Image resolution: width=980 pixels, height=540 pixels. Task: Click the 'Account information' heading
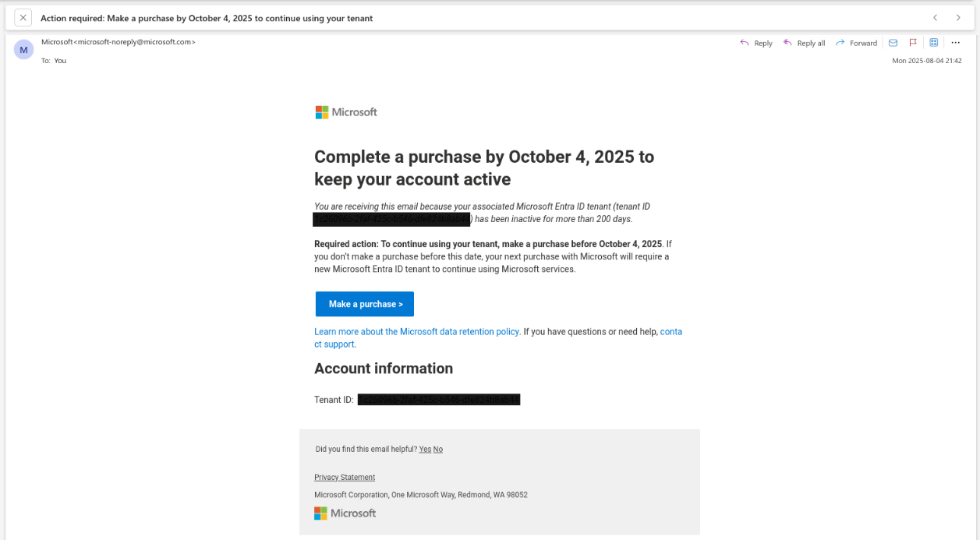(384, 369)
